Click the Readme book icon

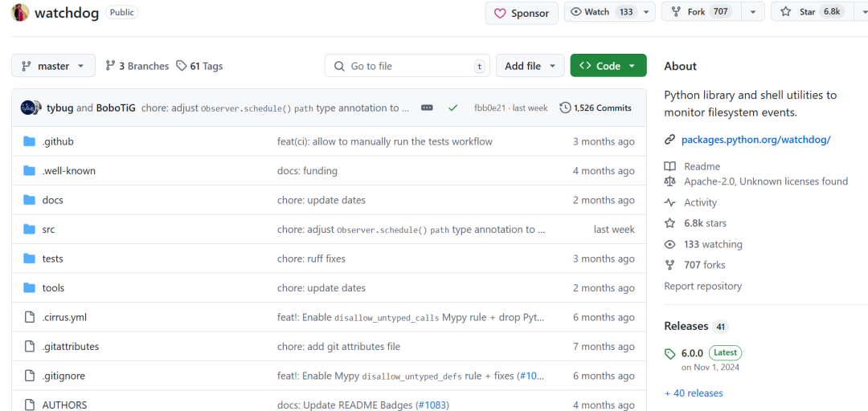click(x=669, y=166)
